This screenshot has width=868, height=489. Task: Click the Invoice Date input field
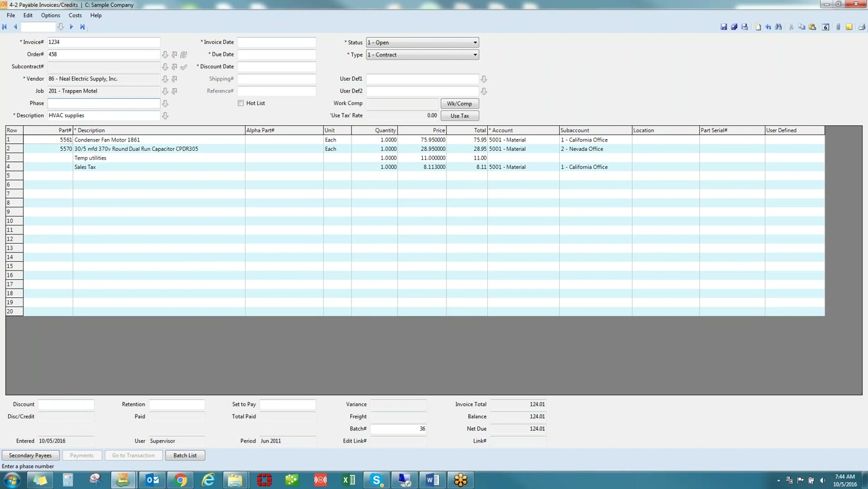coord(277,42)
